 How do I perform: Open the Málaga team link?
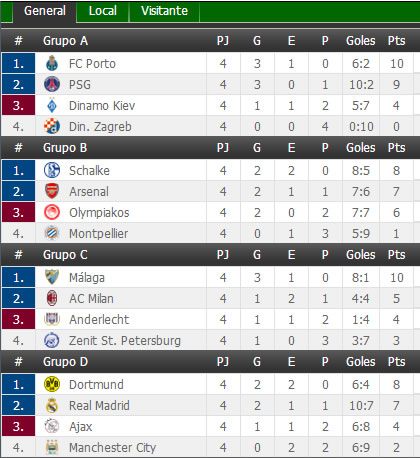[87, 278]
